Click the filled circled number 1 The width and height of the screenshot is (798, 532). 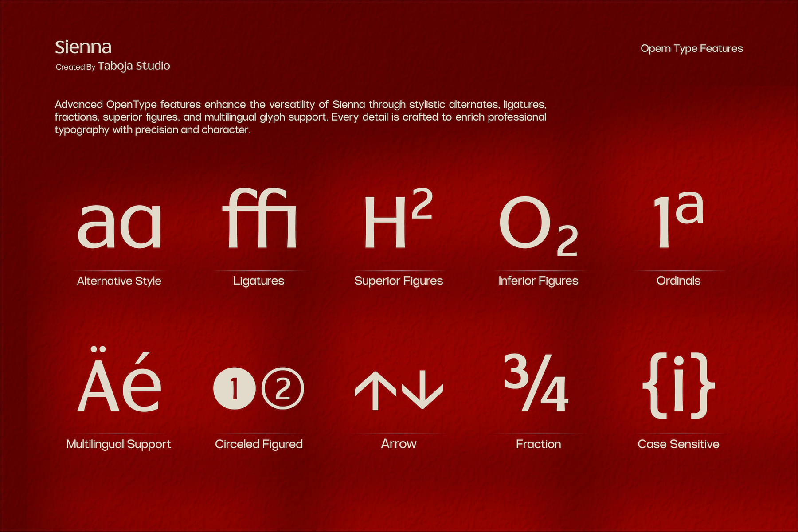tap(235, 388)
